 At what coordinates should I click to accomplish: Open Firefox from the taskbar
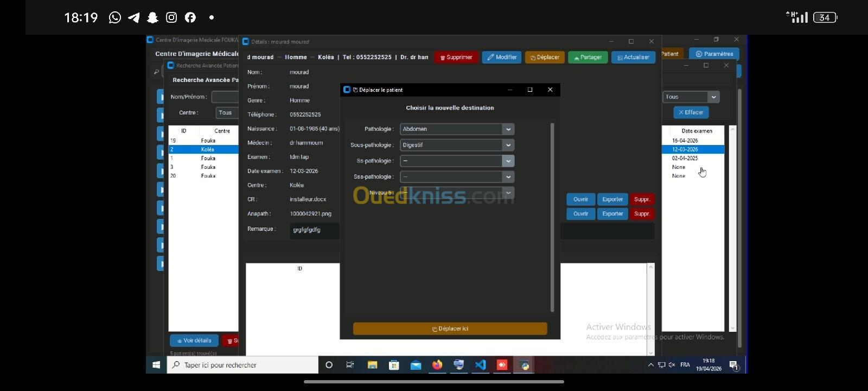click(x=437, y=365)
